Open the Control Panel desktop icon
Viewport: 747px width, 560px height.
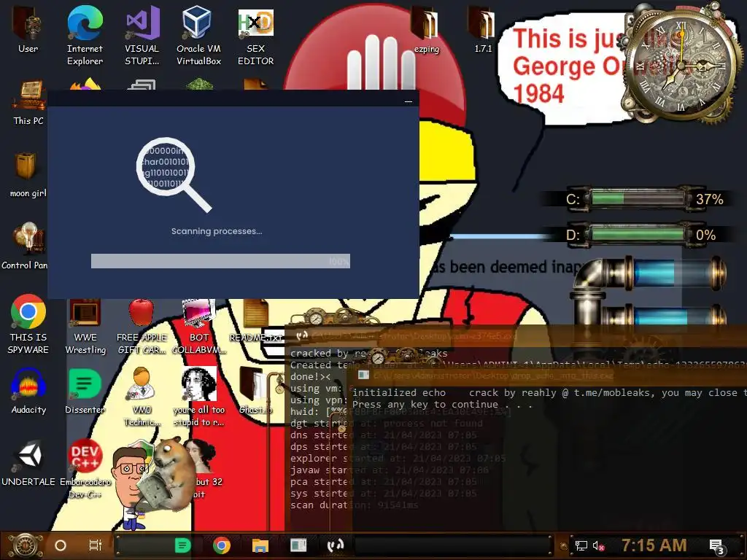click(x=25, y=246)
